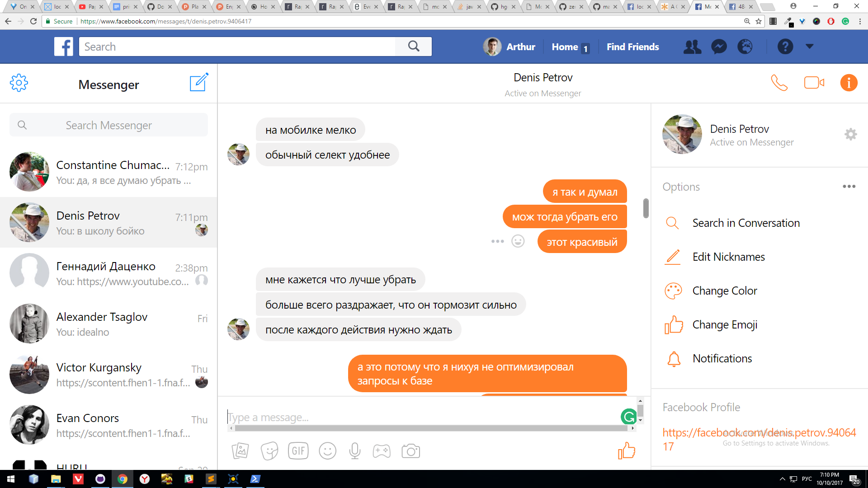This screenshot has width=868, height=488.
Task: Record a voice clip with microphone
Action: [x=355, y=451]
